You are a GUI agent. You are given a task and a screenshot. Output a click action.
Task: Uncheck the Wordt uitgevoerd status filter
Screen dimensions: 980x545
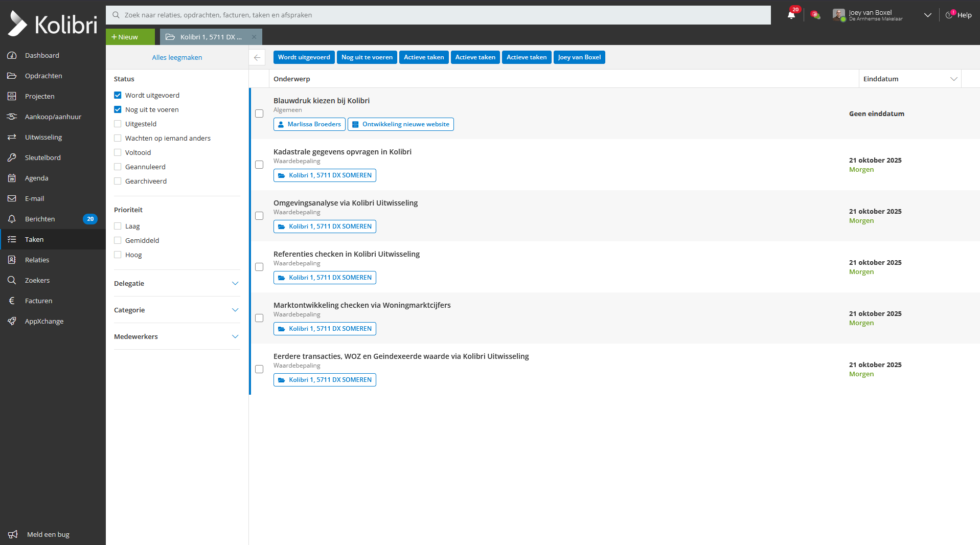tap(118, 95)
